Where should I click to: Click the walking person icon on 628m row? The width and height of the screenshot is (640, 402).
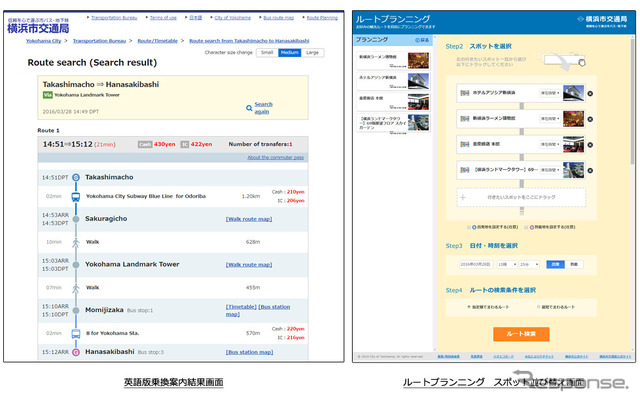coord(76,242)
